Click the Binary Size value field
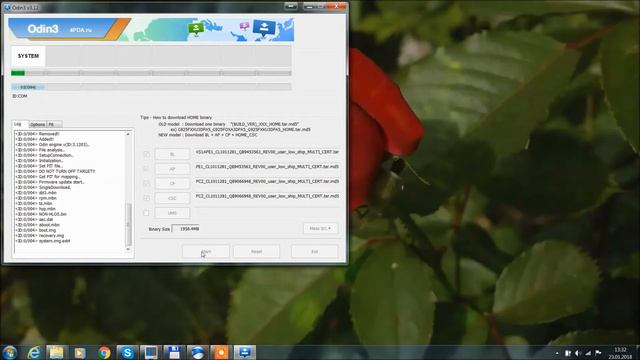The width and height of the screenshot is (640, 360). click(186, 229)
